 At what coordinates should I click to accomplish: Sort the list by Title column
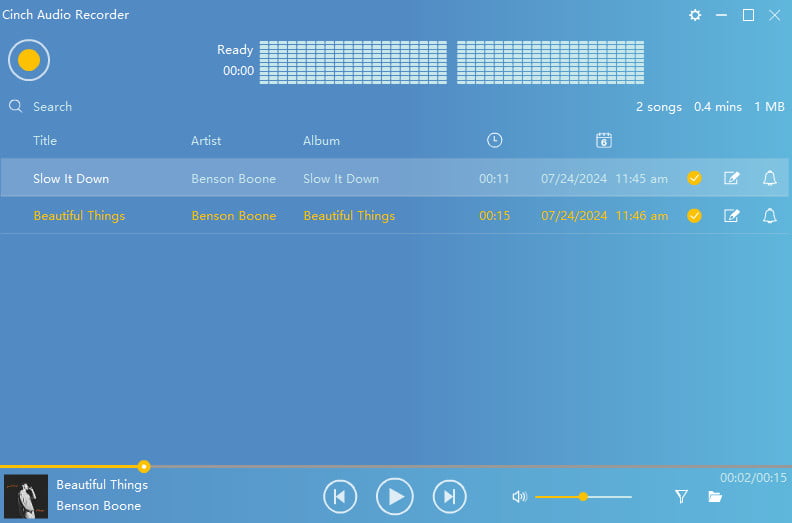click(45, 140)
